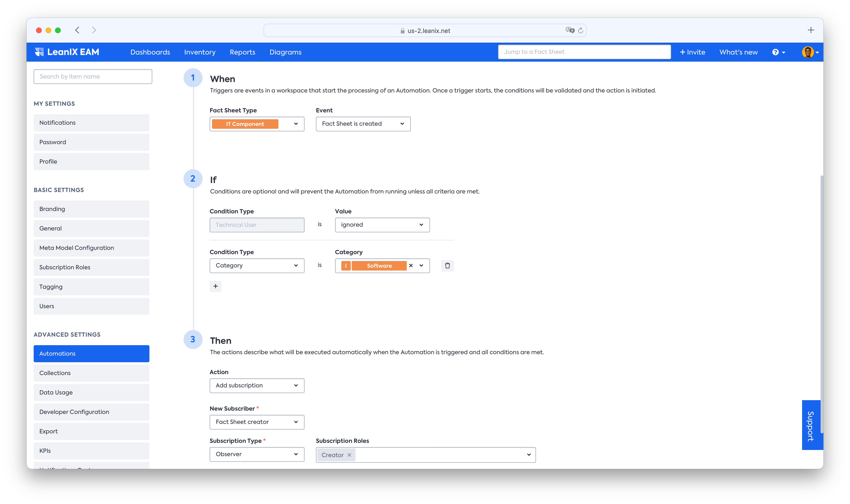Open the Inventory menu
850x504 pixels.
pyautogui.click(x=200, y=52)
